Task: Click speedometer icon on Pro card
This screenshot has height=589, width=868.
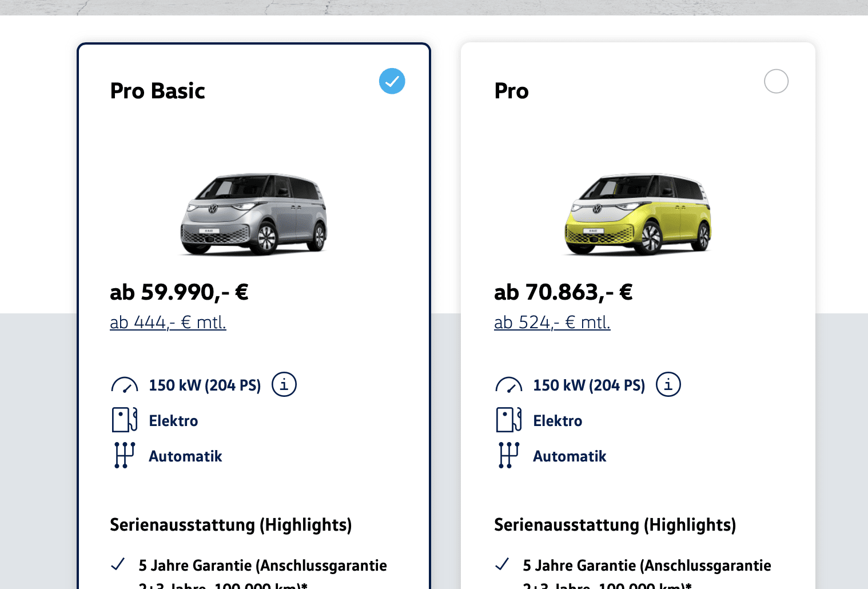Action: coord(508,385)
